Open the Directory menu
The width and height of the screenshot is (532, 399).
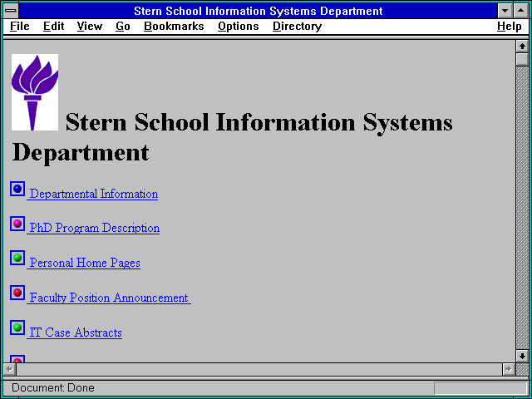coord(298,27)
